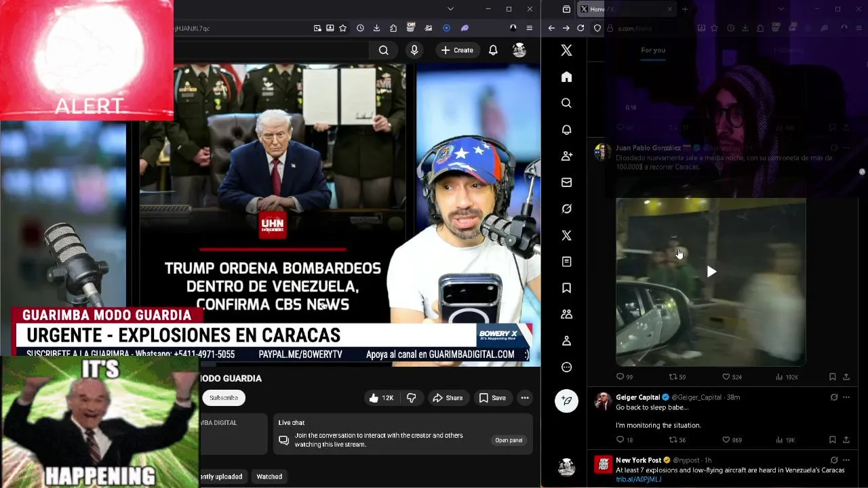Dislike the YouTube video
Screen dimensions: 868x488
click(x=411, y=398)
